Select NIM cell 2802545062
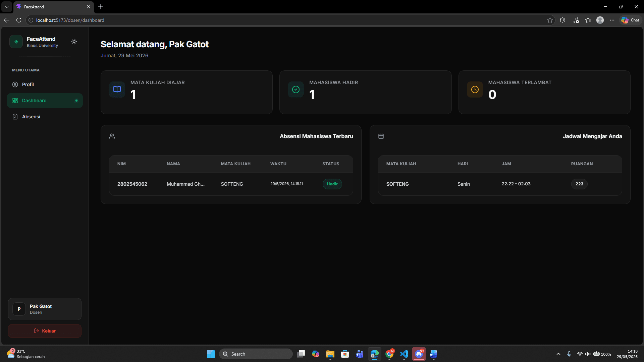 132,184
